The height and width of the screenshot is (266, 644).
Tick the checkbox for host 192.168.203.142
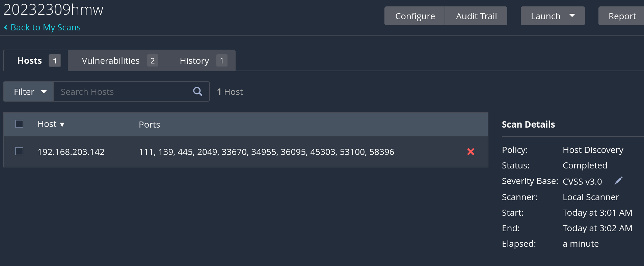19,151
